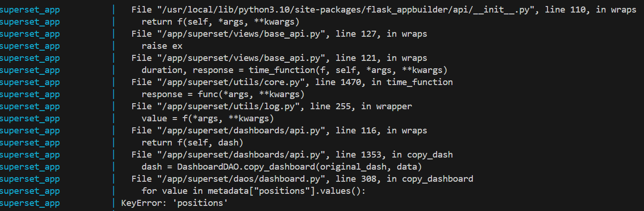Click the 'value = f(*args, **kwargs)' line
This screenshot has height=211, width=644.
coord(207,119)
